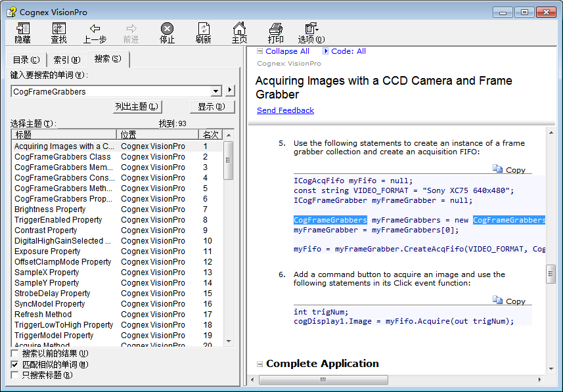
Task: Select StrobeDelay Property result
Action: click(x=117, y=294)
